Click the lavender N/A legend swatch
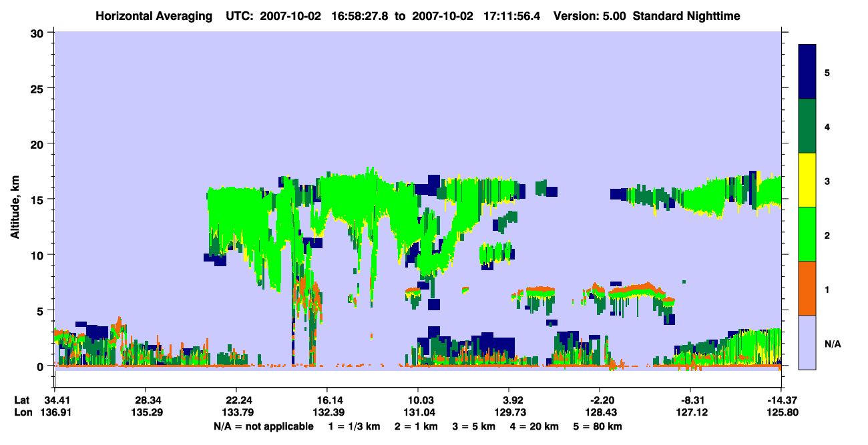Image resolution: width=868 pixels, height=445 pixels. (x=807, y=342)
